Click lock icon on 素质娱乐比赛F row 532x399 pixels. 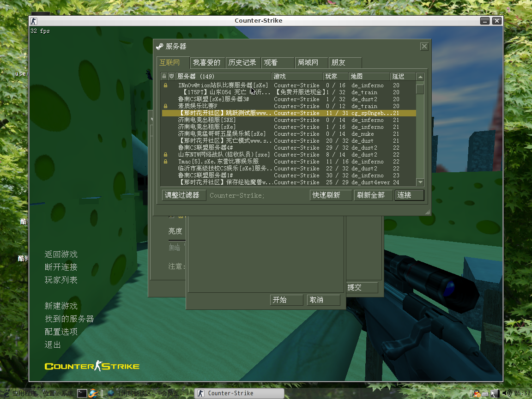[166, 106]
